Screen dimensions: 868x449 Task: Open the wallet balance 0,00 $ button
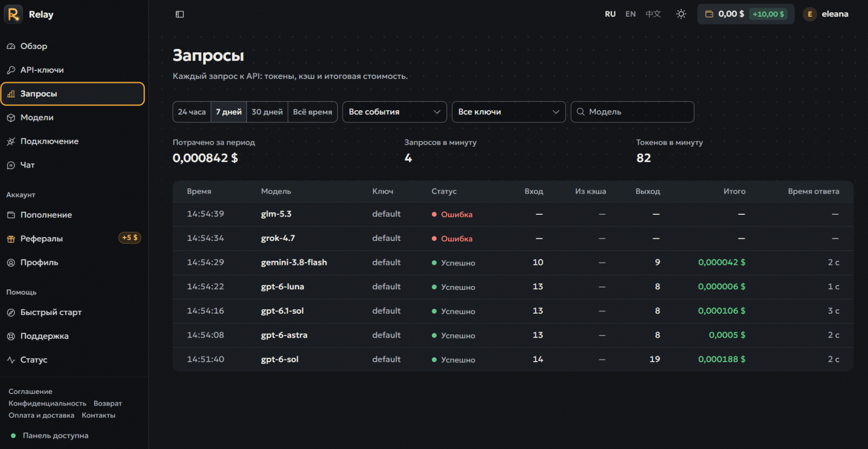[746, 14]
